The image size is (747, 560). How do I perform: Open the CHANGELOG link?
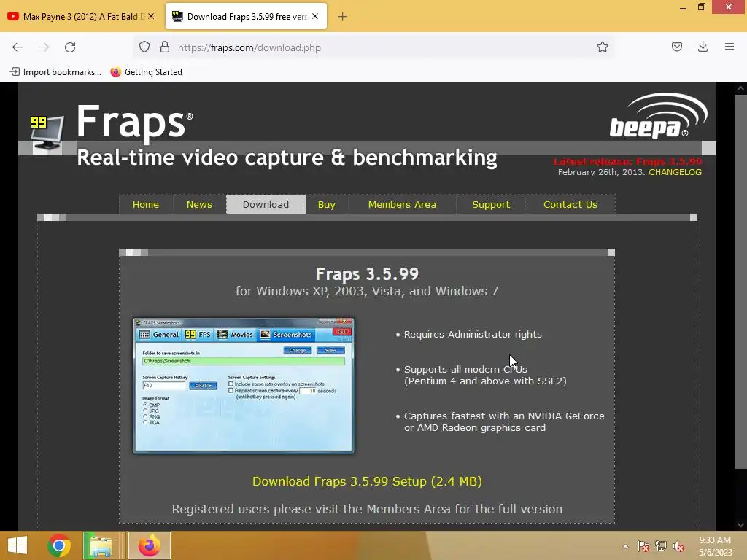[x=675, y=172]
